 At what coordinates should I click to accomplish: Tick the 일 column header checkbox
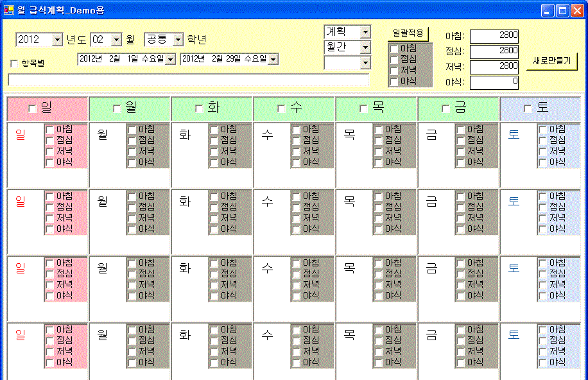[x=33, y=108]
